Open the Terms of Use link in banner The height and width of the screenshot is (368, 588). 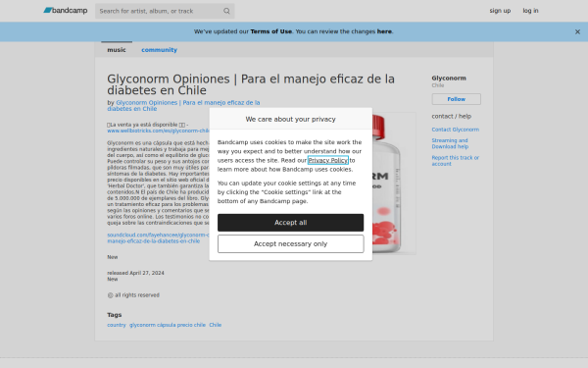coord(271,31)
